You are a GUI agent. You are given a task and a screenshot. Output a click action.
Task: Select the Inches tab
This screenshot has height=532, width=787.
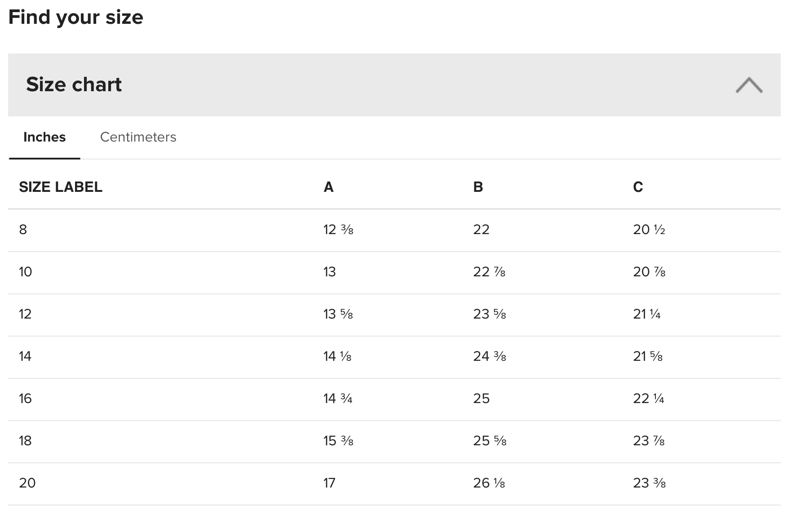(44, 137)
